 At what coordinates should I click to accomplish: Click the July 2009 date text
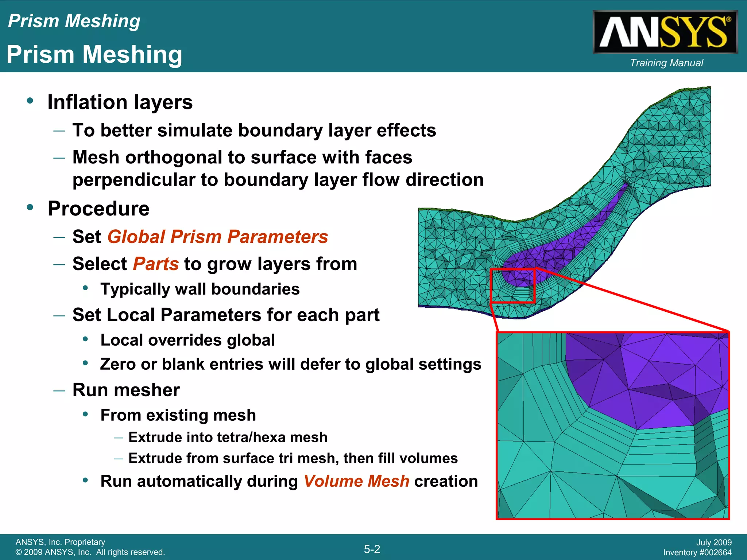point(713,542)
